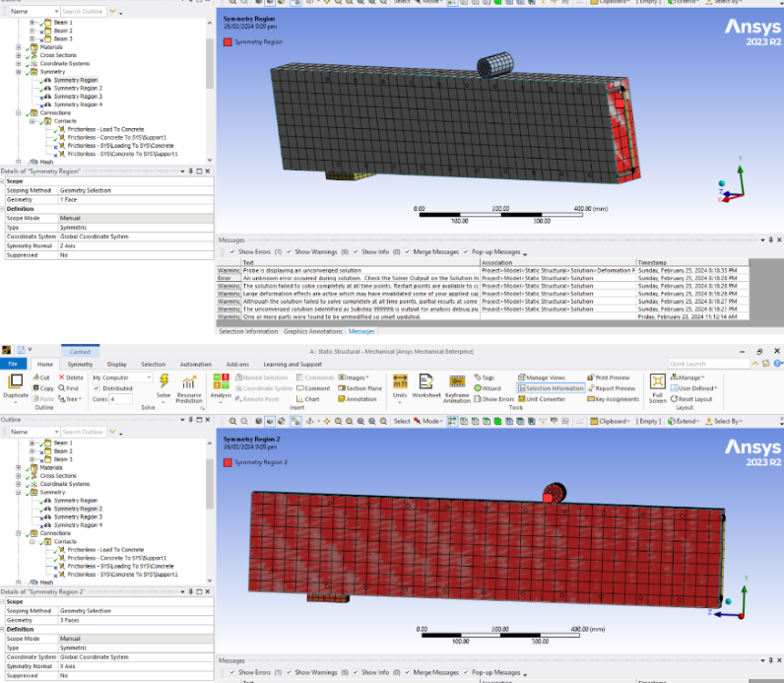
Task: Toggle Show Errors in top window Messages
Action: tap(232, 251)
